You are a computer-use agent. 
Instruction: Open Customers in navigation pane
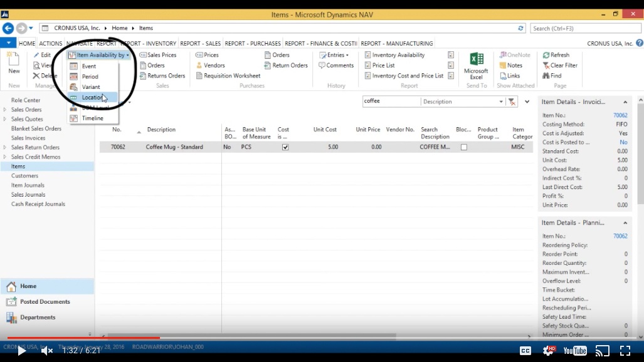[x=24, y=175]
